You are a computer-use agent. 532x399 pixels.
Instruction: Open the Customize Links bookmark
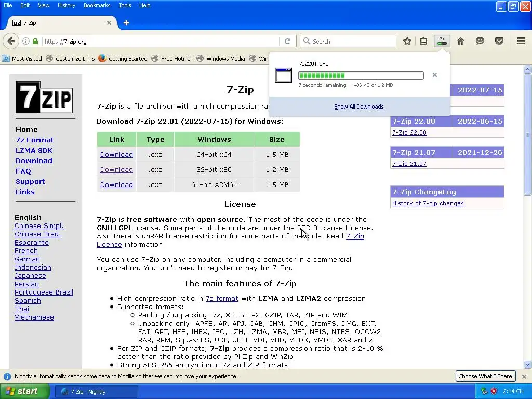click(71, 59)
